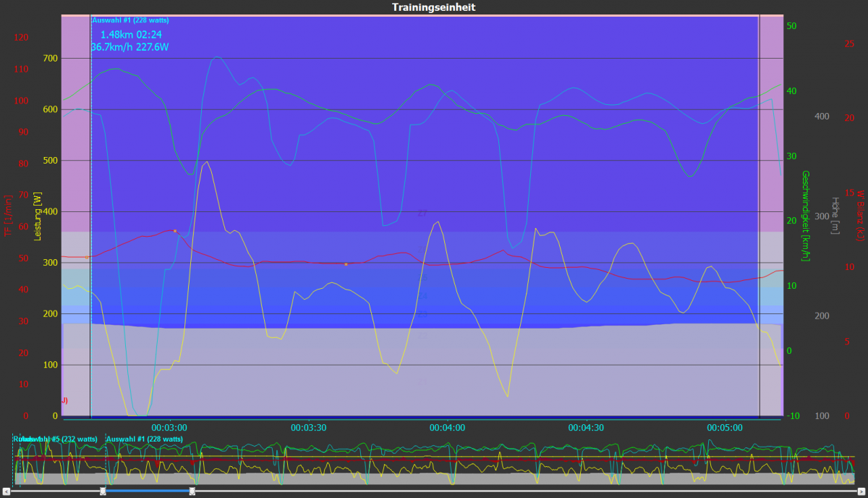Viewport: 868px width, 498px height.
Task: Click the left handle of the zoom range slider
Action: 103,491
